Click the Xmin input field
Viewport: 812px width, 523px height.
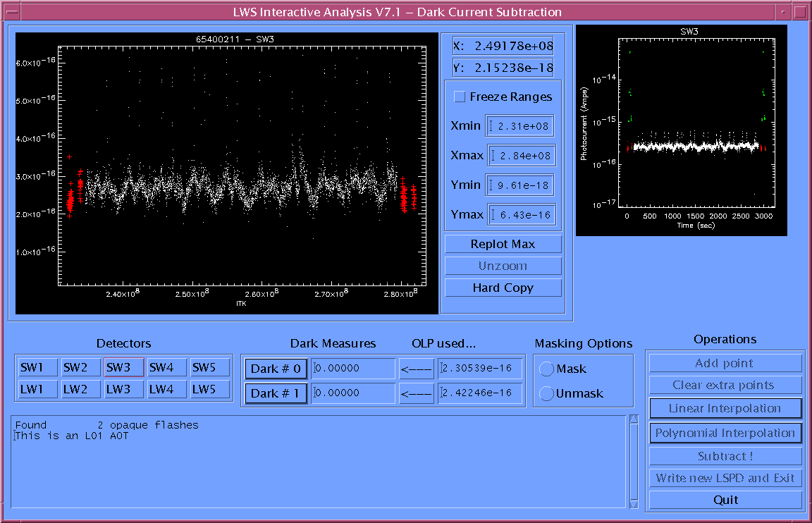click(x=519, y=126)
